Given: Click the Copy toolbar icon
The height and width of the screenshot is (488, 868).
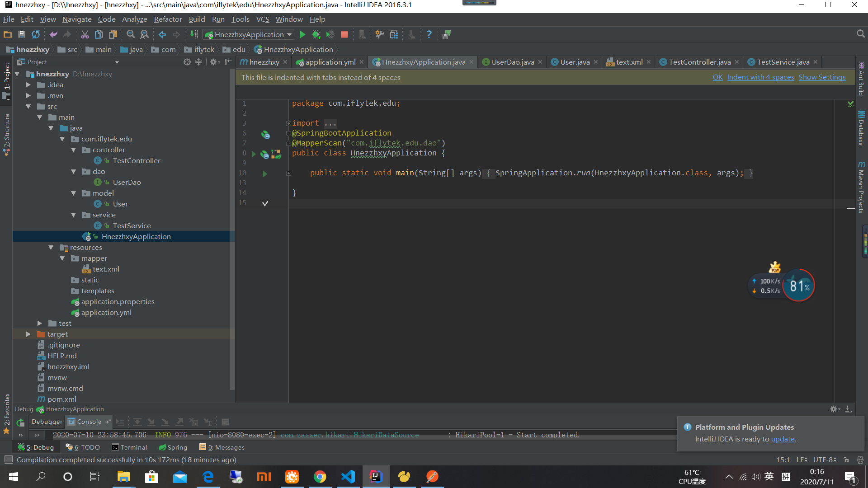Looking at the screenshot, I should coord(99,34).
